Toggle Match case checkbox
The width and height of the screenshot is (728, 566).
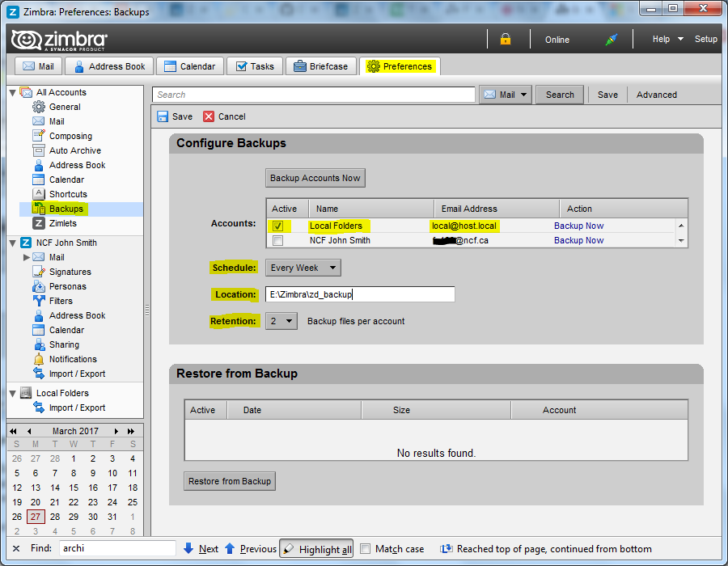[366, 549]
